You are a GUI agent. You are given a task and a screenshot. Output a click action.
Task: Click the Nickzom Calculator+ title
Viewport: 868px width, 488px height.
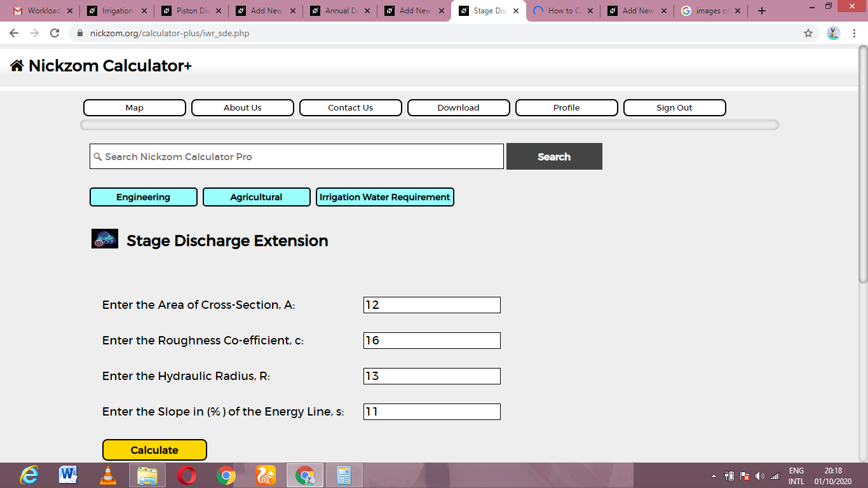tap(110, 65)
